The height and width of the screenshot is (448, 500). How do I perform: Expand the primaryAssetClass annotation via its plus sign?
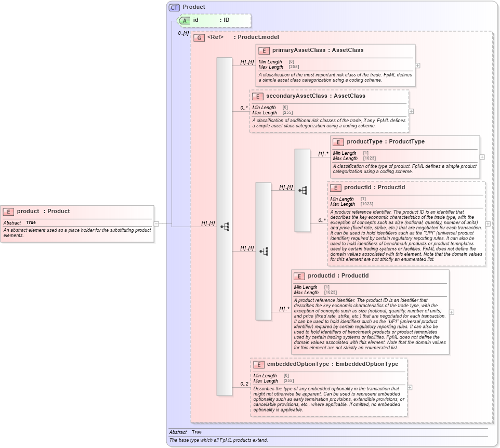tap(417, 66)
